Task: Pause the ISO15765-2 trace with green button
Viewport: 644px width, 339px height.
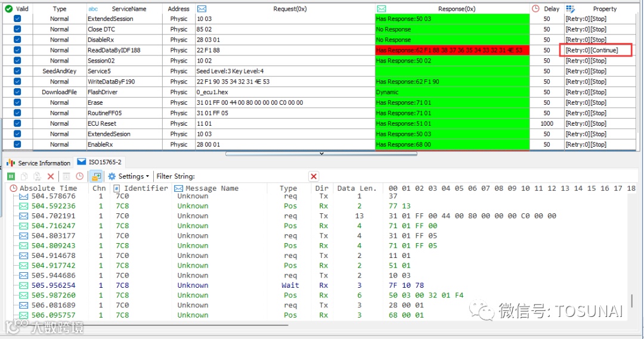Action: tap(11, 176)
